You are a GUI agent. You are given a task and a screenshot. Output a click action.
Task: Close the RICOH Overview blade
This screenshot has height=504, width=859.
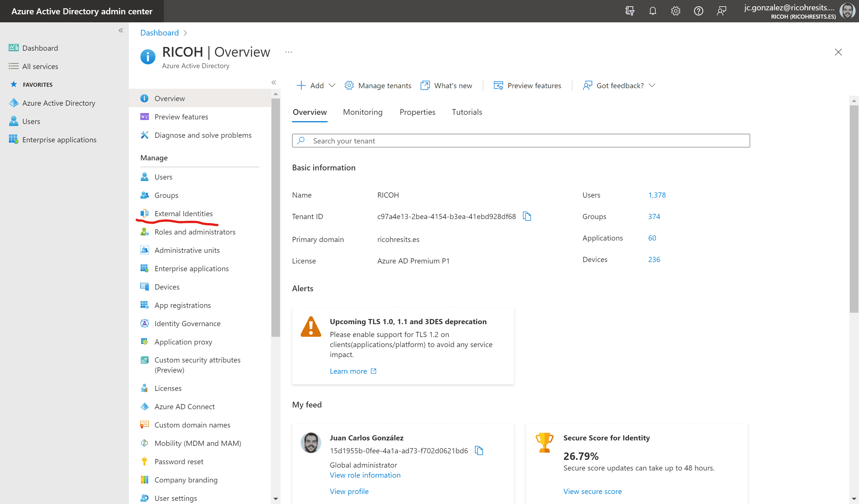point(838,52)
